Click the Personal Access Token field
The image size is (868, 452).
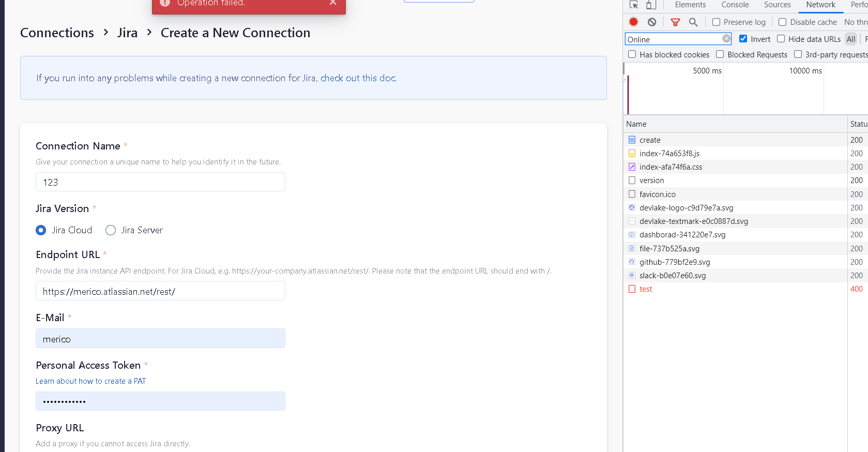point(160,401)
